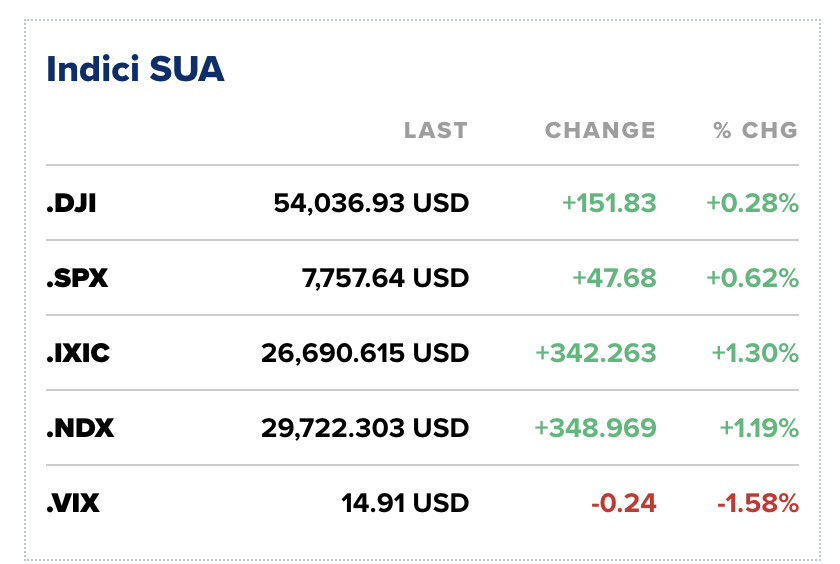840x564 pixels.
Task: Click the LAST column header
Action: (x=436, y=130)
